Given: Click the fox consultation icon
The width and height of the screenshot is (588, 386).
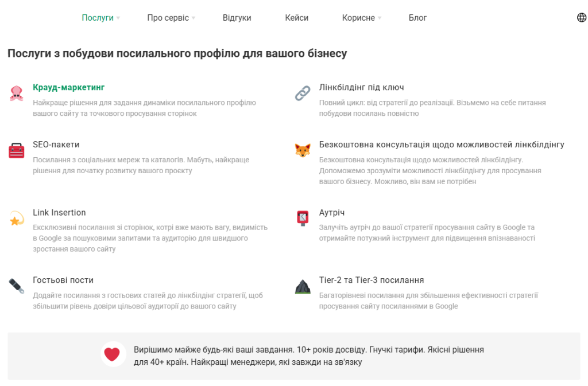Looking at the screenshot, I should coord(303,151).
